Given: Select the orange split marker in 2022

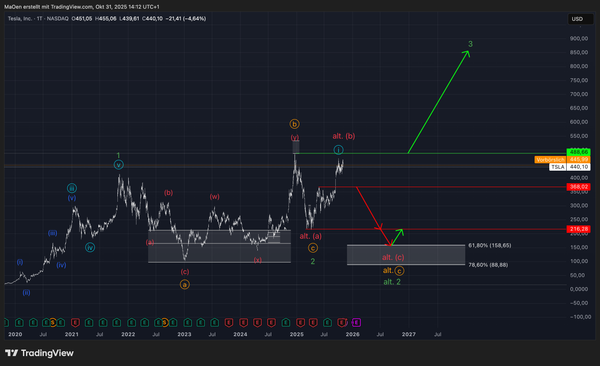Looking at the screenshot, I should [165, 323].
